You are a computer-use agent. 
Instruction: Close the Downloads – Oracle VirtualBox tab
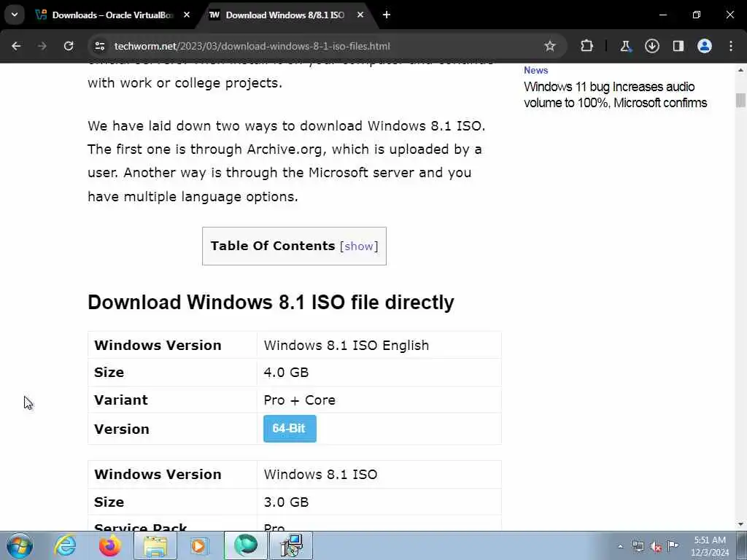[x=187, y=15]
